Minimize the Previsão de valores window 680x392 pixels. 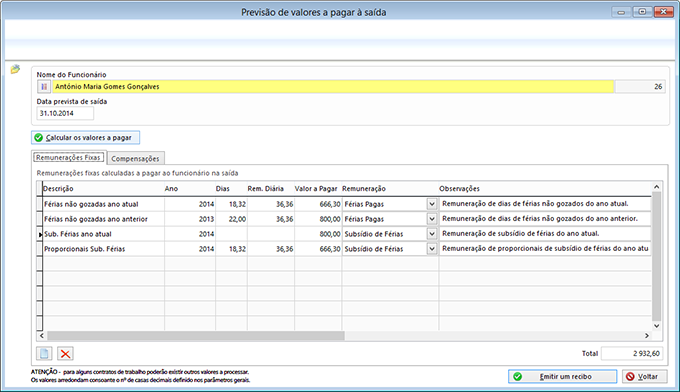[x=621, y=12]
